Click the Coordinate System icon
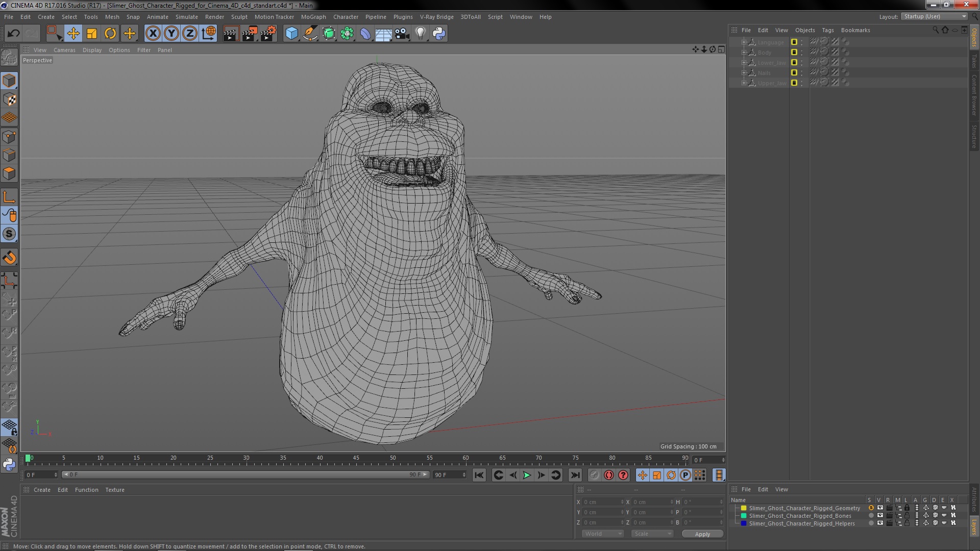The image size is (980, 551). pyautogui.click(x=209, y=34)
